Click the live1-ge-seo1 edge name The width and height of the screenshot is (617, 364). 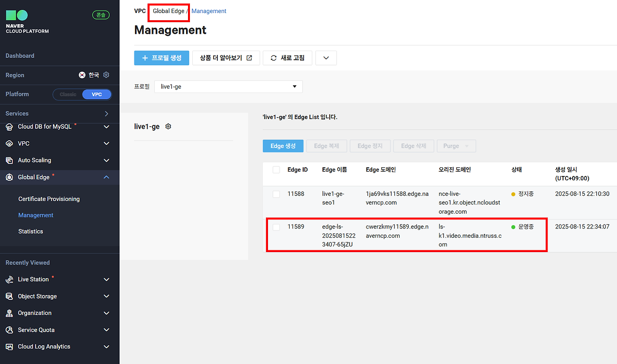coord(333,198)
